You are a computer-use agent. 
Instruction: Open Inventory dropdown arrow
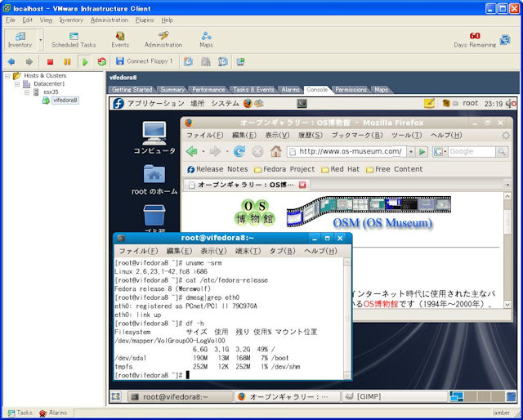coord(40,40)
